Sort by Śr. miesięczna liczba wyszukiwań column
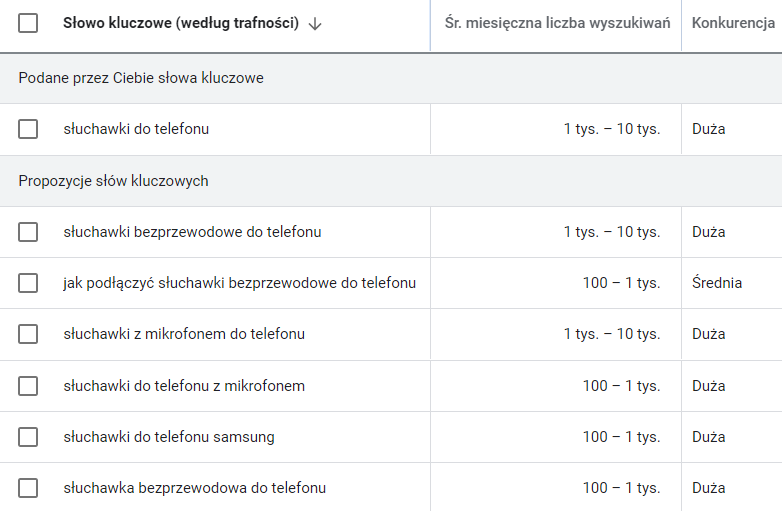Screen dimensions: 782x511 coord(557,23)
